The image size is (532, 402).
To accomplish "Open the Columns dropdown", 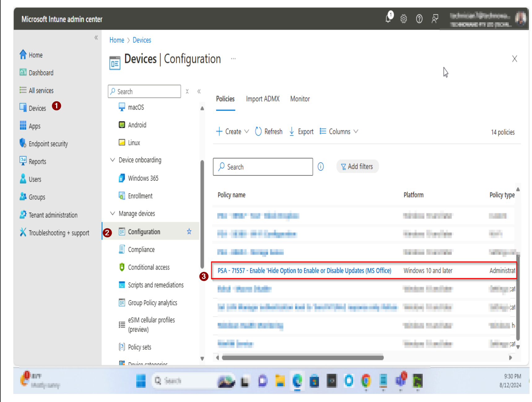I will 339,131.
